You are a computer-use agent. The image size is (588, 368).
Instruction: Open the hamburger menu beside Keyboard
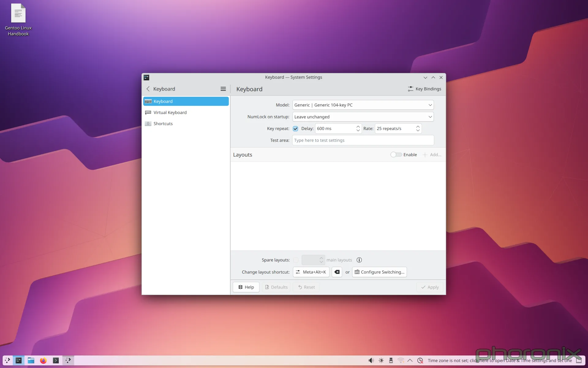click(223, 89)
